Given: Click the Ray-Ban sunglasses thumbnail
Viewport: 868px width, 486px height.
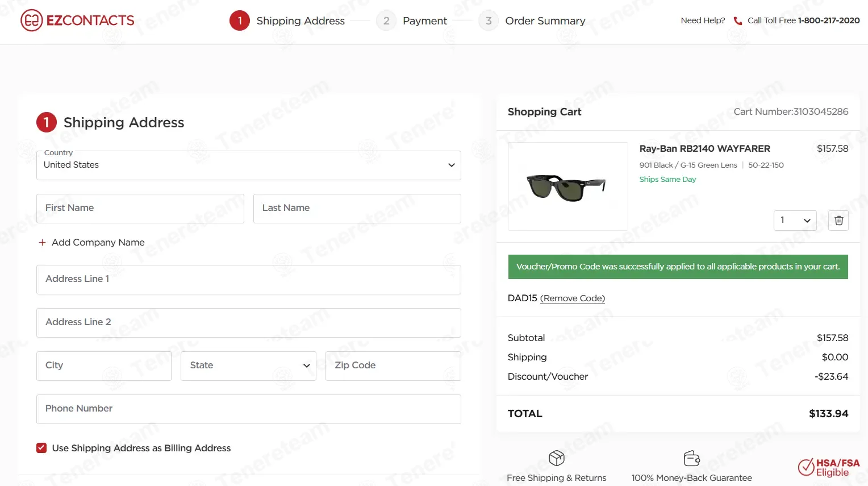Looking at the screenshot, I should pyautogui.click(x=568, y=186).
